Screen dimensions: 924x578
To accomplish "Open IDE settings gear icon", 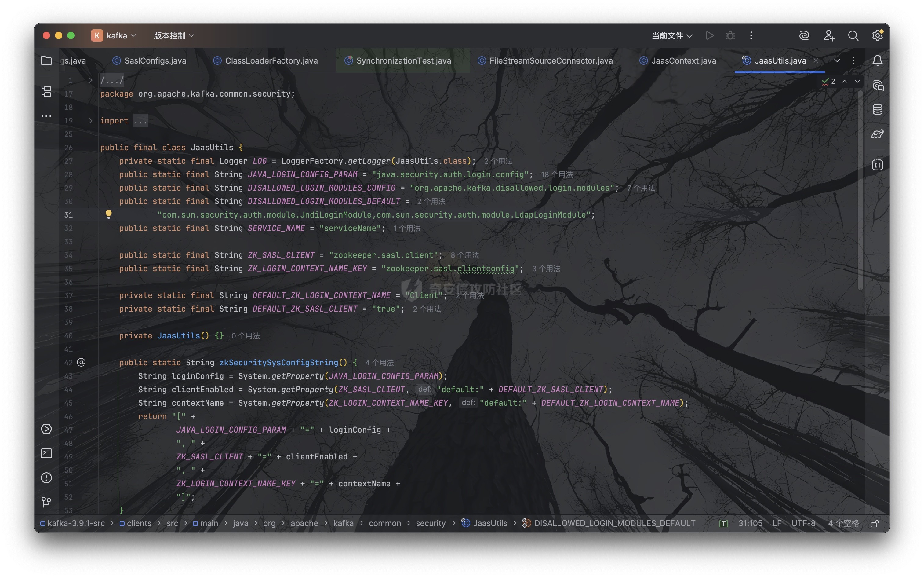I will point(877,35).
